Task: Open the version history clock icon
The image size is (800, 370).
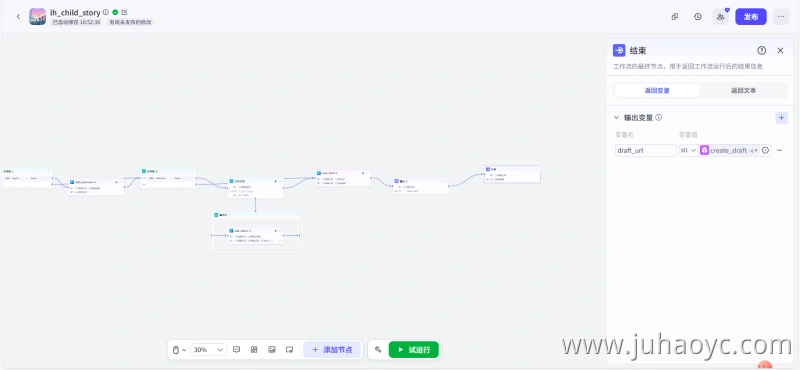Action: (697, 16)
